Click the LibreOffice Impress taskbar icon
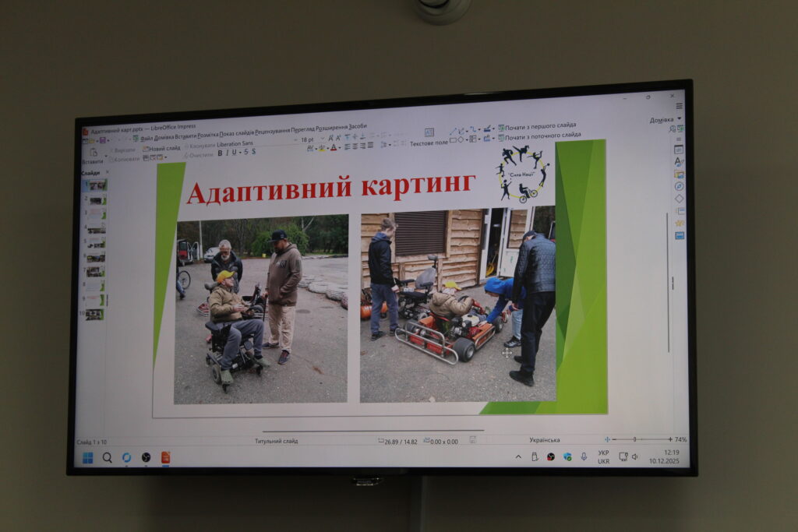798x532 pixels. click(165, 457)
